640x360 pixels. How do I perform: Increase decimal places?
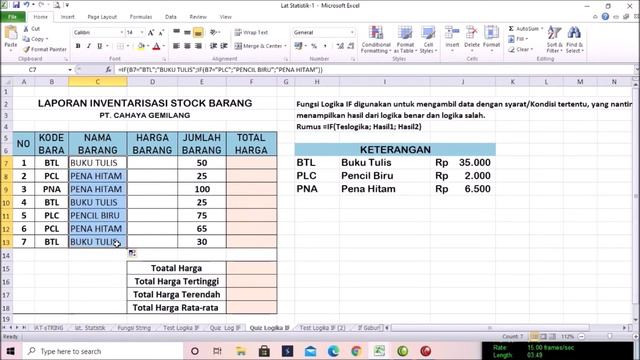click(x=340, y=46)
